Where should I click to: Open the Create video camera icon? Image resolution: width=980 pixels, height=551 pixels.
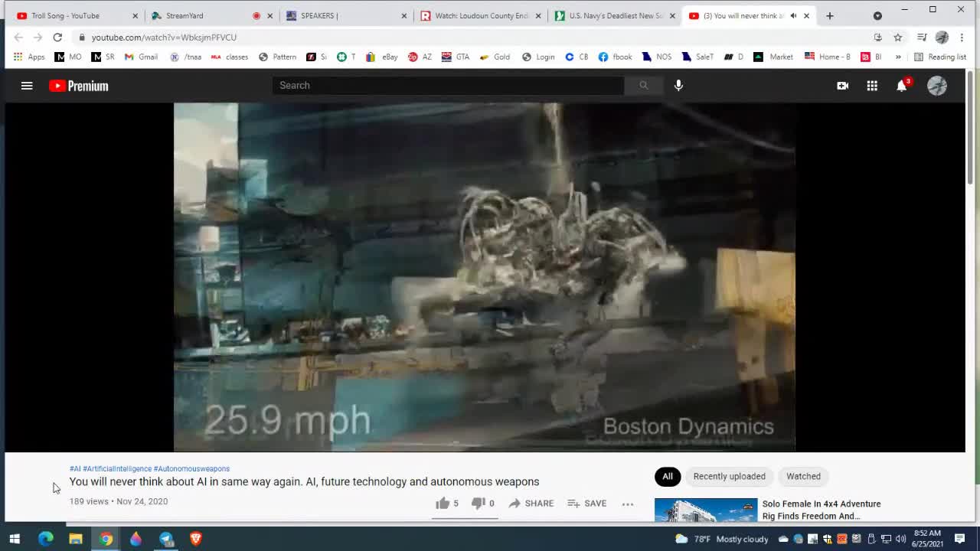click(842, 86)
